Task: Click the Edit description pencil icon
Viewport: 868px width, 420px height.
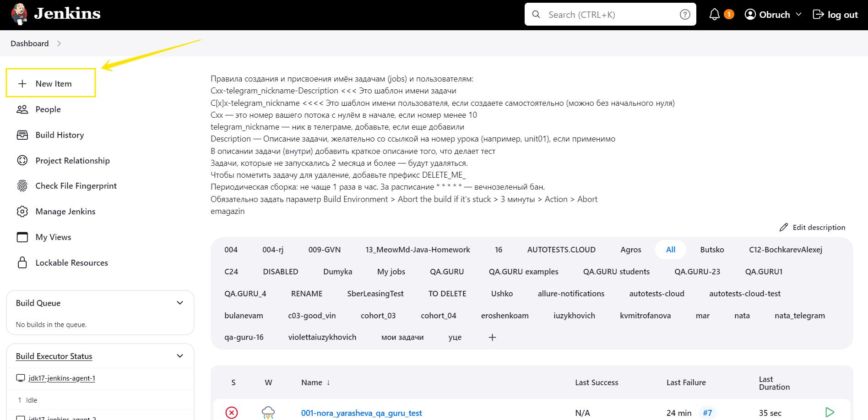Action: click(784, 227)
